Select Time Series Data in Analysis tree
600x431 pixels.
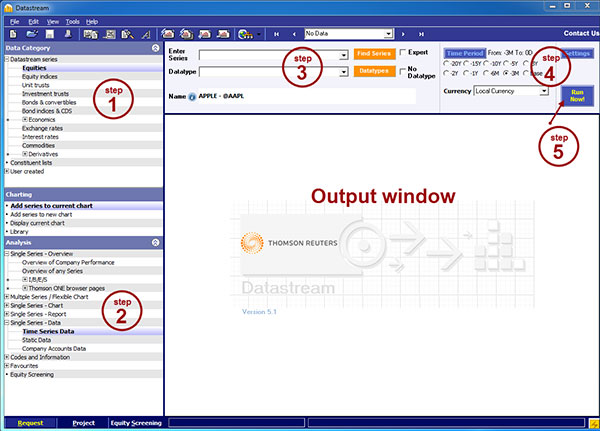pos(61,331)
